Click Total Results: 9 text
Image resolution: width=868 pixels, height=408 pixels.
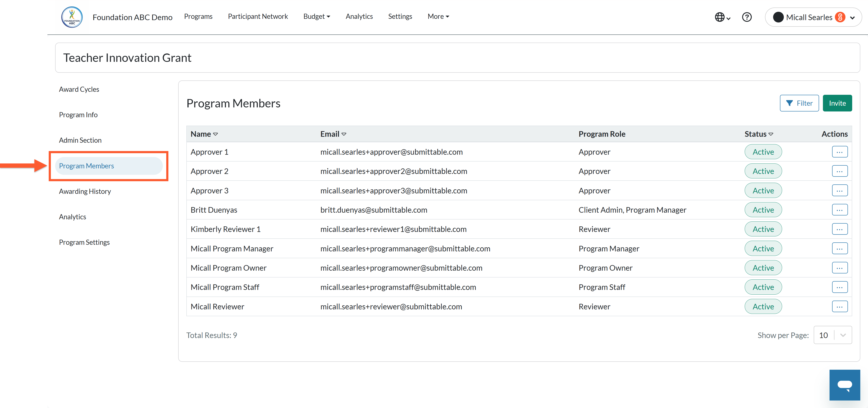[212, 335]
